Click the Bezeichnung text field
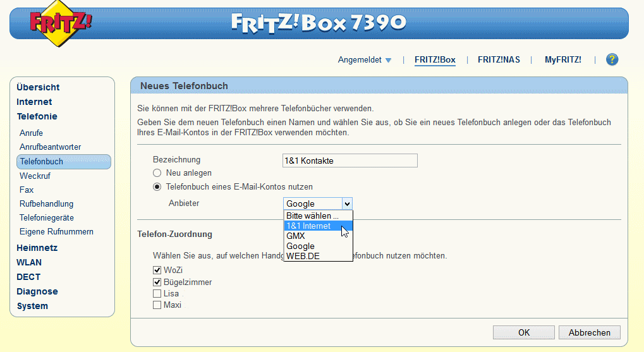 (350, 161)
